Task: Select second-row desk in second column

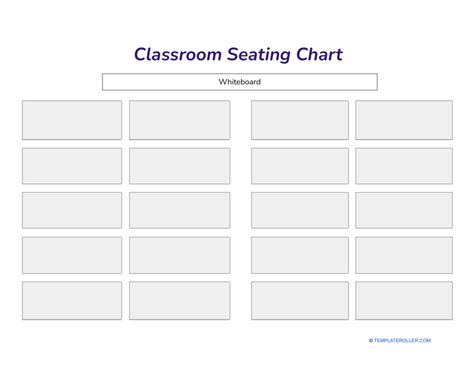Action: [x=180, y=166]
